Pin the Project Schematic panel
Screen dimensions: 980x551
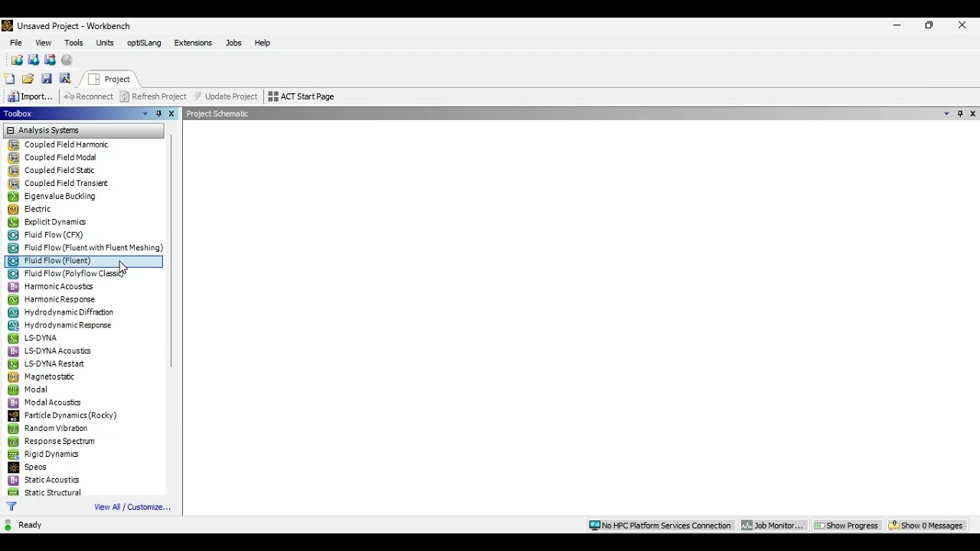tap(960, 114)
